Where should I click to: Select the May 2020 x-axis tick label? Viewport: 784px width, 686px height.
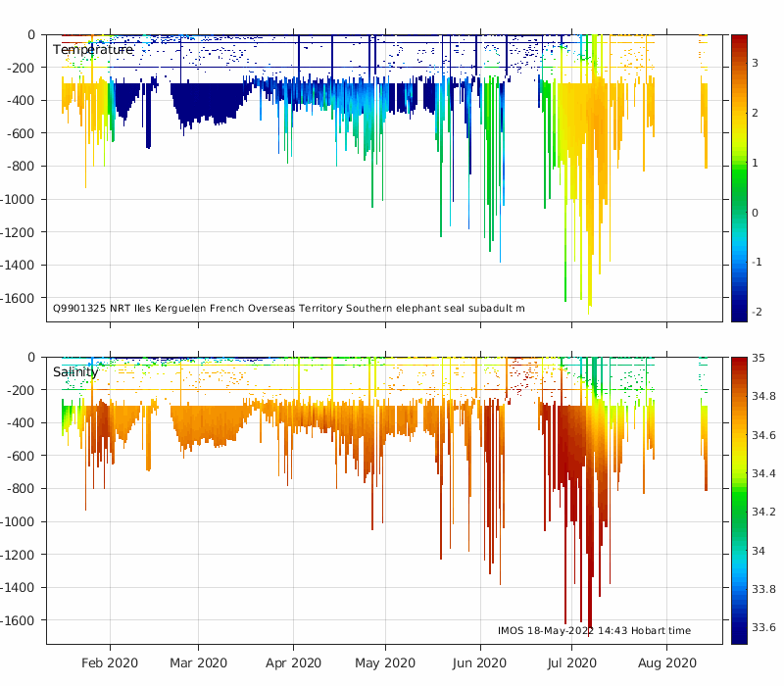click(x=384, y=662)
